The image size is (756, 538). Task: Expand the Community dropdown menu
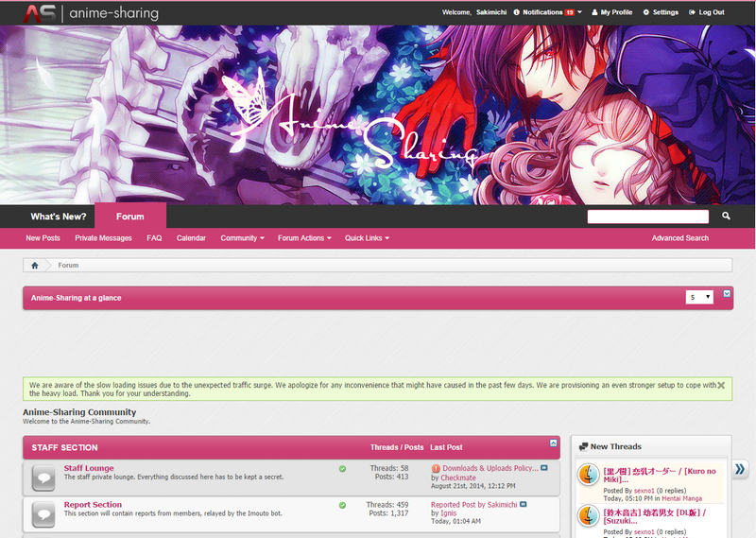click(x=243, y=238)
